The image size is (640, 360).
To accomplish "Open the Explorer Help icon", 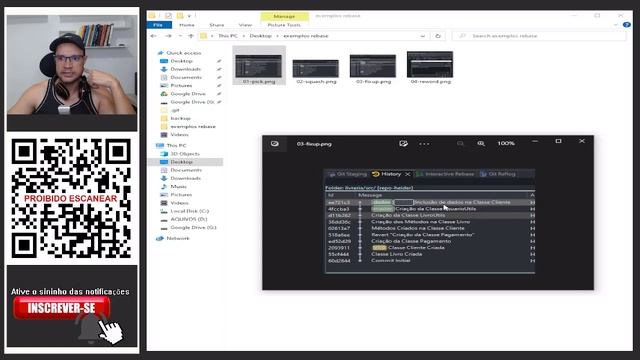I will coord(627,25).
